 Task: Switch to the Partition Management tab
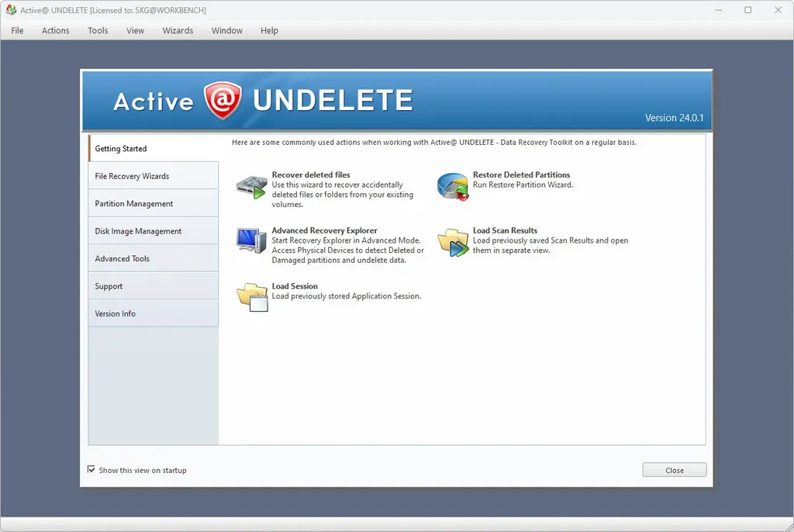tap(154, 203)
